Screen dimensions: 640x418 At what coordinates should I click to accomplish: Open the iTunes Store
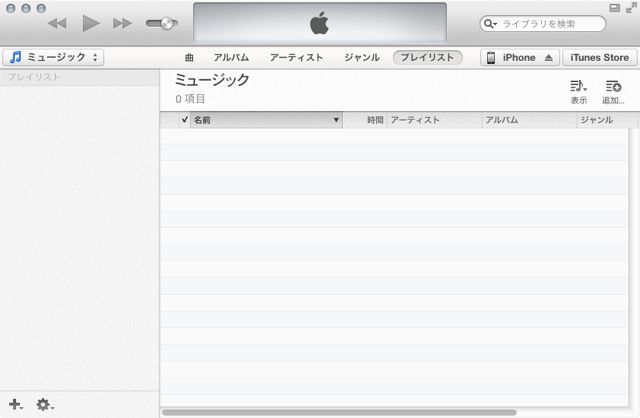(599, 58)
